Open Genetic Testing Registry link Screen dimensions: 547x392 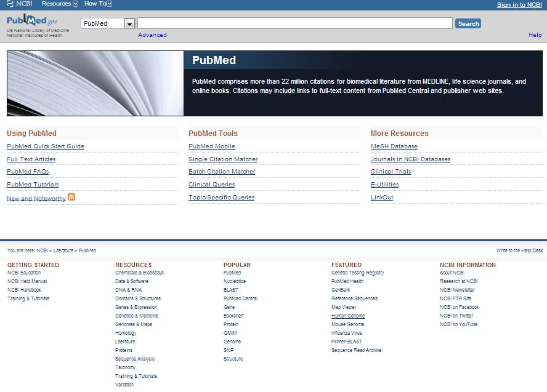click(x=357, y=273)
